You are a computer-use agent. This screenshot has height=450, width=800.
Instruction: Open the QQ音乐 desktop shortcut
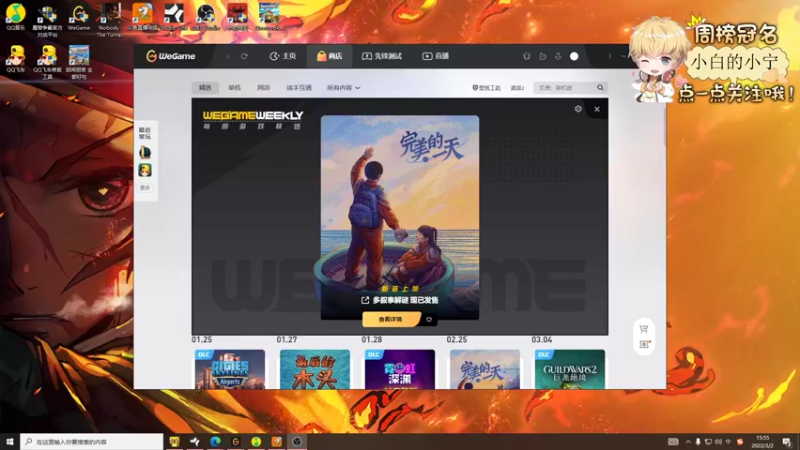[x=15, y=17]
